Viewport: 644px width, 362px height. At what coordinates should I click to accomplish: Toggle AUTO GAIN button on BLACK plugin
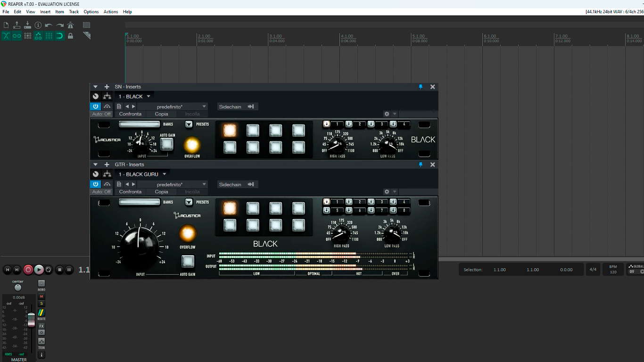click(x=167, y=144)
